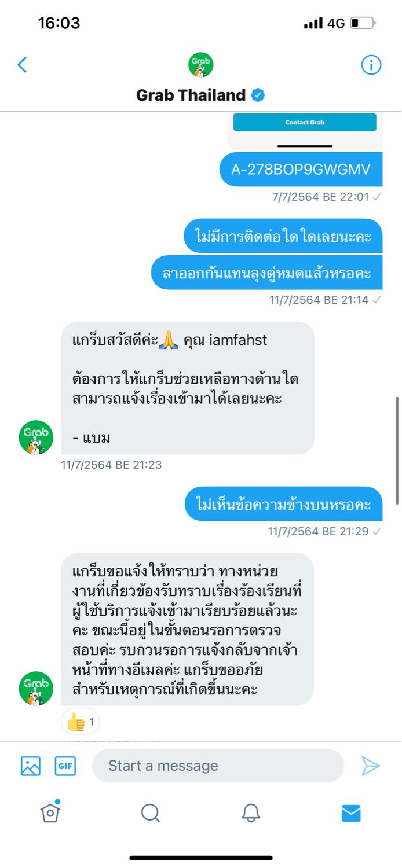The image size is (402, 868).
Task: Select the Messages envelope tab
Action: pyautogui.click(x=351, y=813)
